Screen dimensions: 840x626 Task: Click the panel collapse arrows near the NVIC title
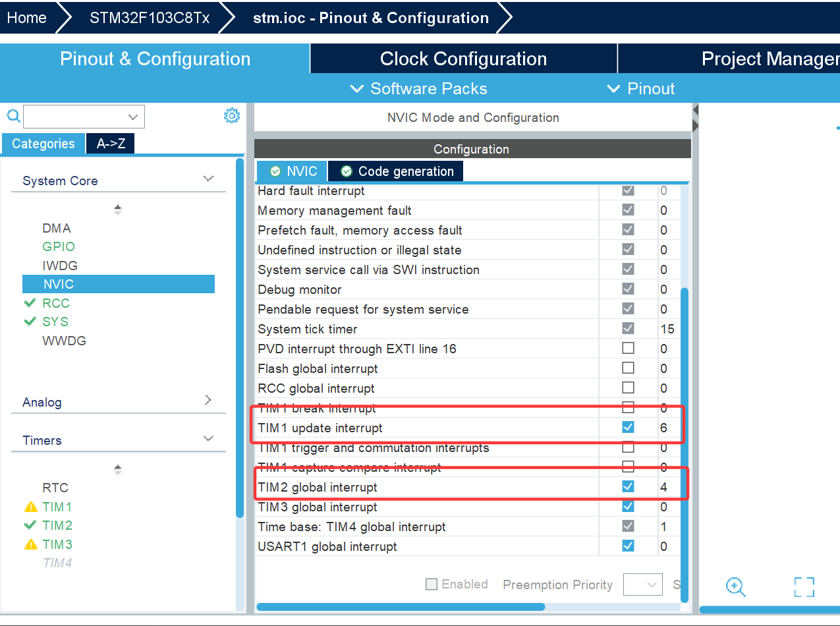[x=694, y=118]
